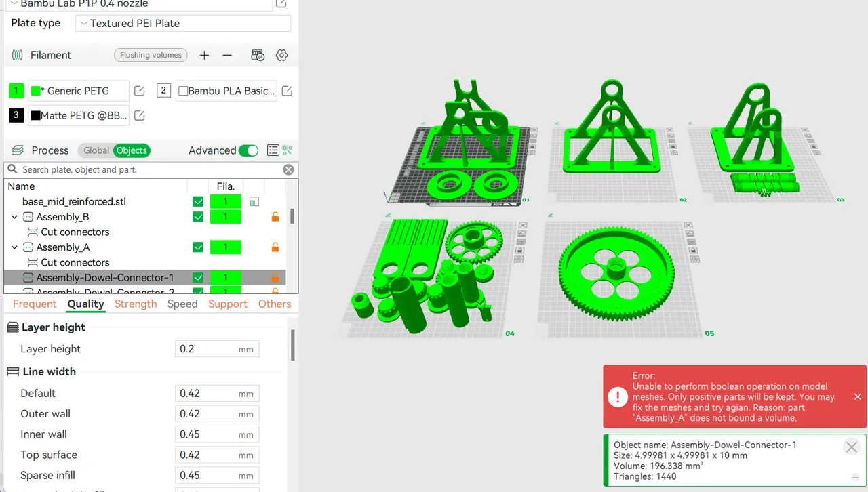This screenshot has height=492, width=868.
Task: Uncheck printable box for Assembly_A
Action: pos(198,247)
